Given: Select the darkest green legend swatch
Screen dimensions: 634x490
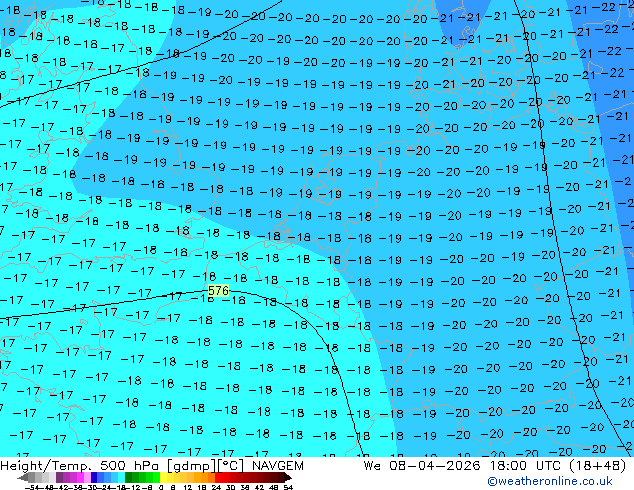Looking at the screenshot, I should tap(128, 477).
